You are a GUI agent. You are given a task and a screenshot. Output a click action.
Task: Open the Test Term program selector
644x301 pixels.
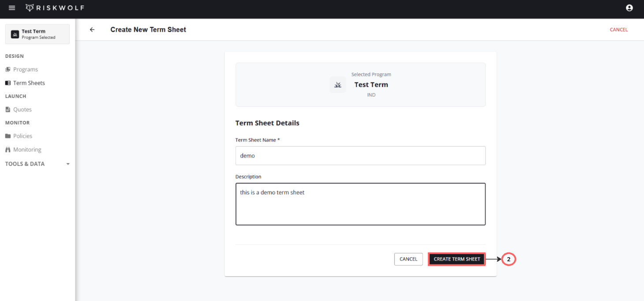(x=37, y=34)
